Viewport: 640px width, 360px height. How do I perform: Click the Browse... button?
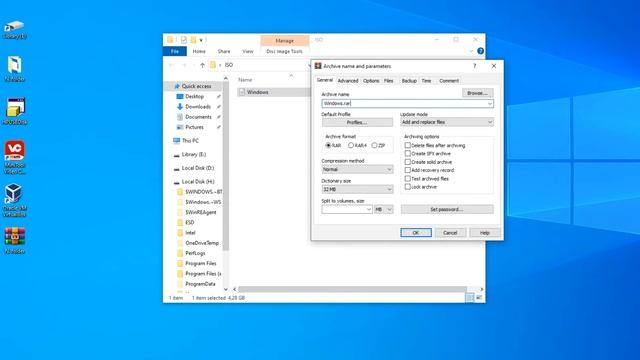coord(478,93)
